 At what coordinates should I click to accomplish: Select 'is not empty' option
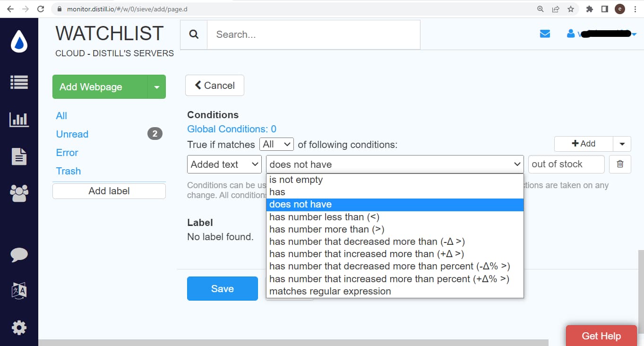[x=296, y=180]
